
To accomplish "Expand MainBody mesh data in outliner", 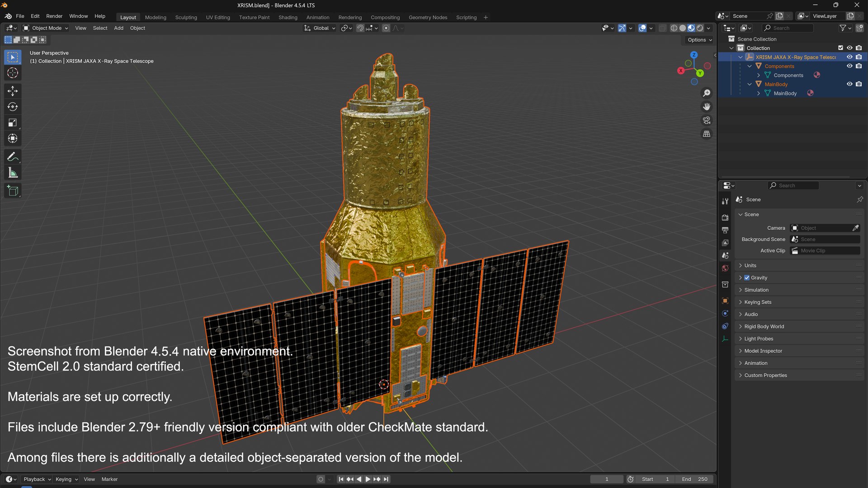I will [x=759, y=94].
